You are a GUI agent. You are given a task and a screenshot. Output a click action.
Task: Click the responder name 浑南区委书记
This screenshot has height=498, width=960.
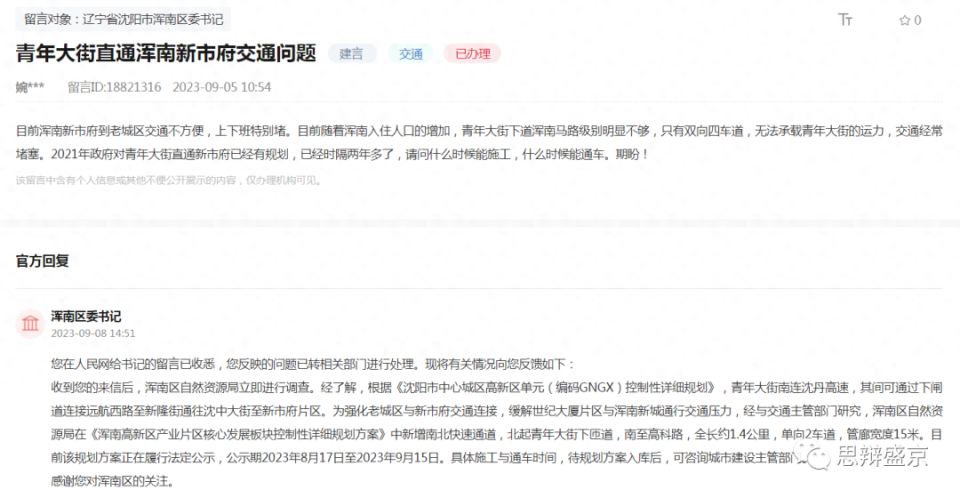coord(86,317)
